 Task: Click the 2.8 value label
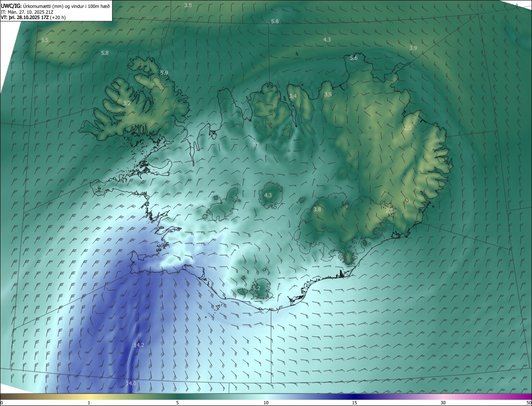389,210
